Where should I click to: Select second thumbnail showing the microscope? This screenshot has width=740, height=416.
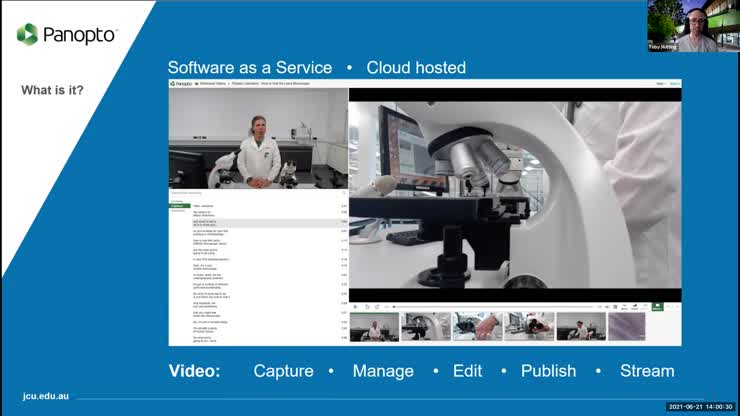(426, 326)
